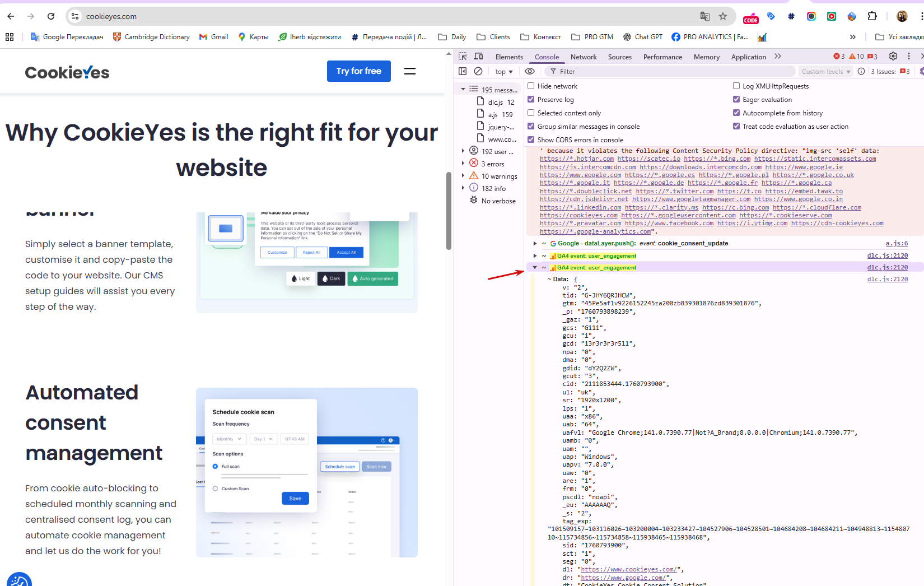The height and width of the screenshot is (586, 924).
Task: Uncheck the Preserve log checkbox
Action: tap(531, 99)
